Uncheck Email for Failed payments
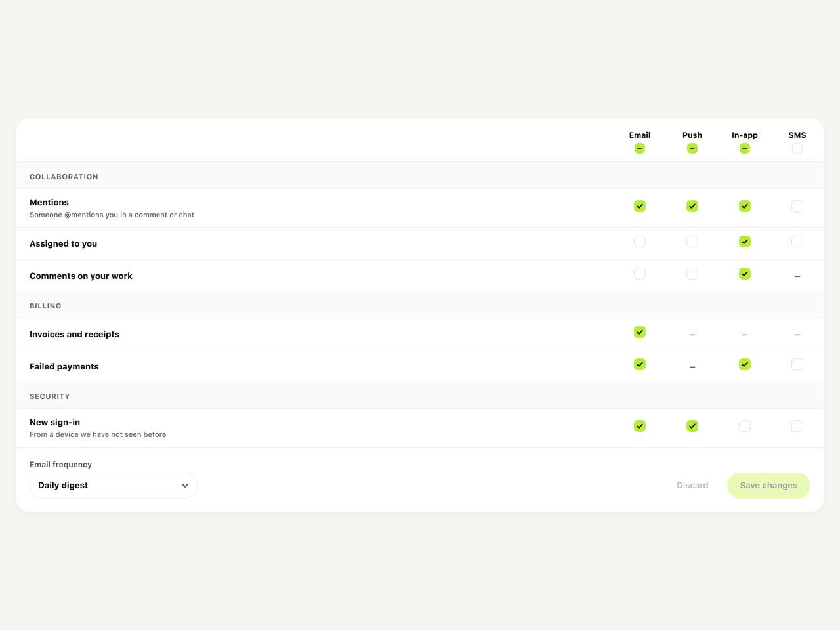 (x=640, y=364)
